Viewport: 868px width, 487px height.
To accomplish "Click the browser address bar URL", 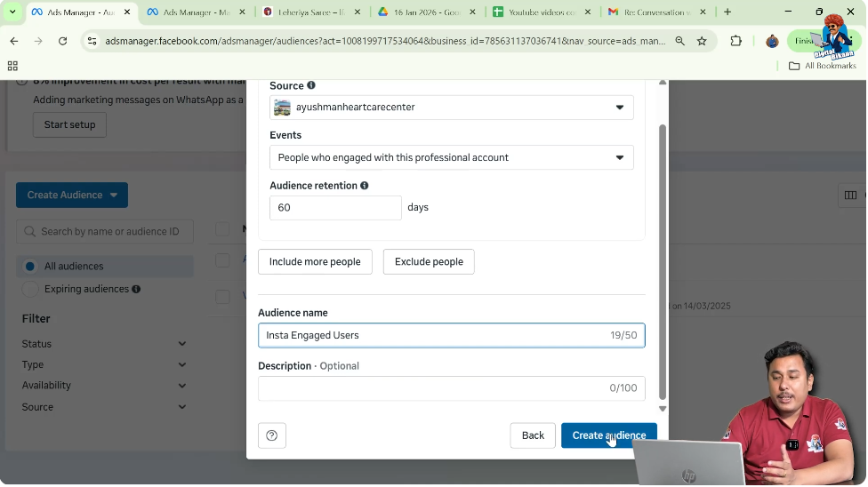I will click(385, 41).
